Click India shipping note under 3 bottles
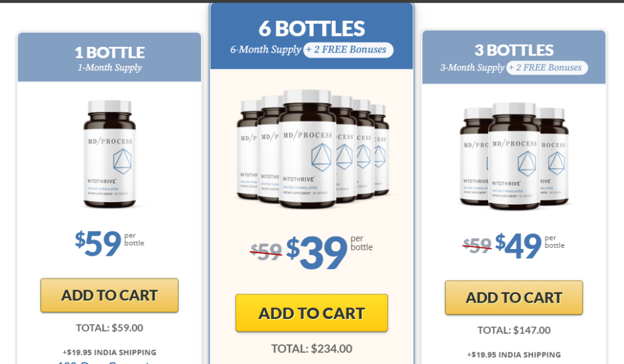The height and width of the screenshot is (364, 624). coord(514,354)
